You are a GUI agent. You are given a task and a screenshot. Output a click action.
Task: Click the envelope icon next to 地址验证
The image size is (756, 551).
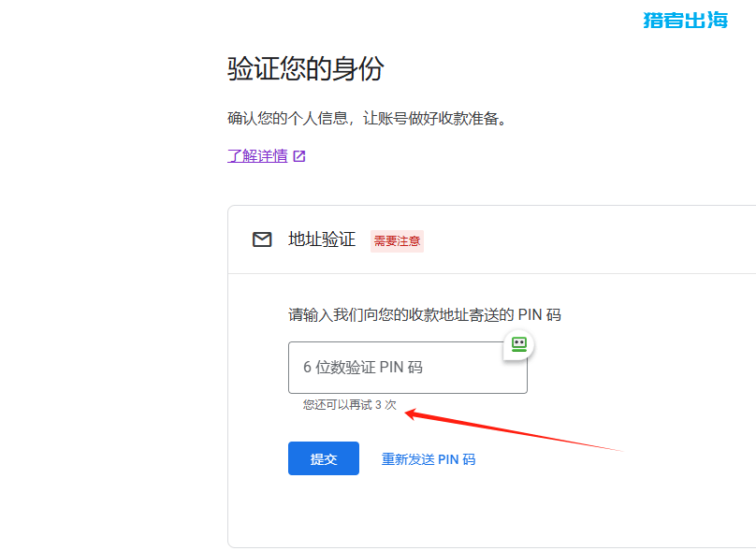tap(262, 239)
